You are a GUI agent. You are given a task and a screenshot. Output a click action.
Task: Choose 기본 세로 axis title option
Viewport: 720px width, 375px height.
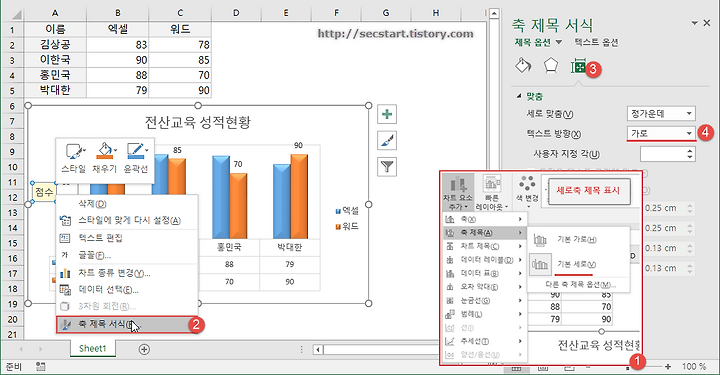578,264
